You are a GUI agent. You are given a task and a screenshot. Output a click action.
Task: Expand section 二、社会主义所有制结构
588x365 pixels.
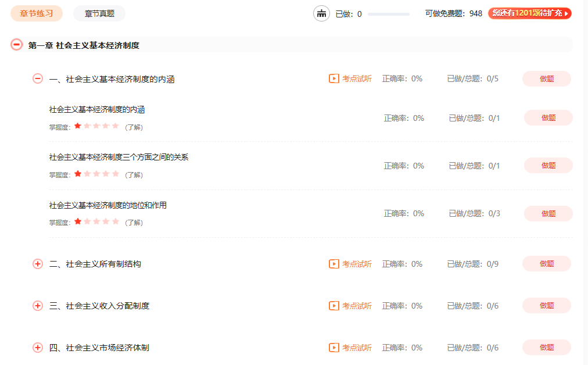(38, 264)
